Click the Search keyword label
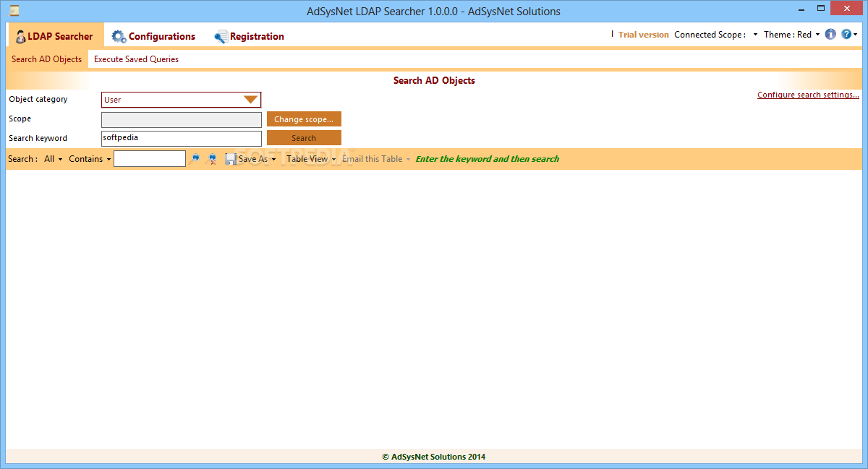 38,138
